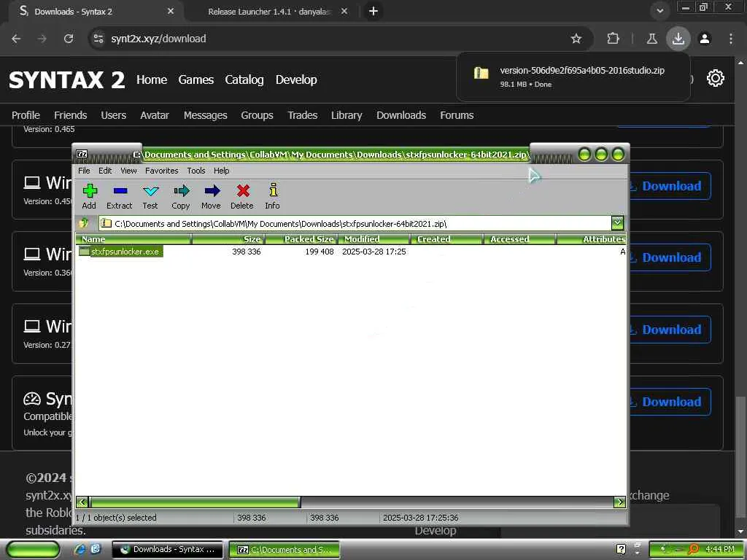Click the Add tool in 7-Zip

[x=89, y=197]
